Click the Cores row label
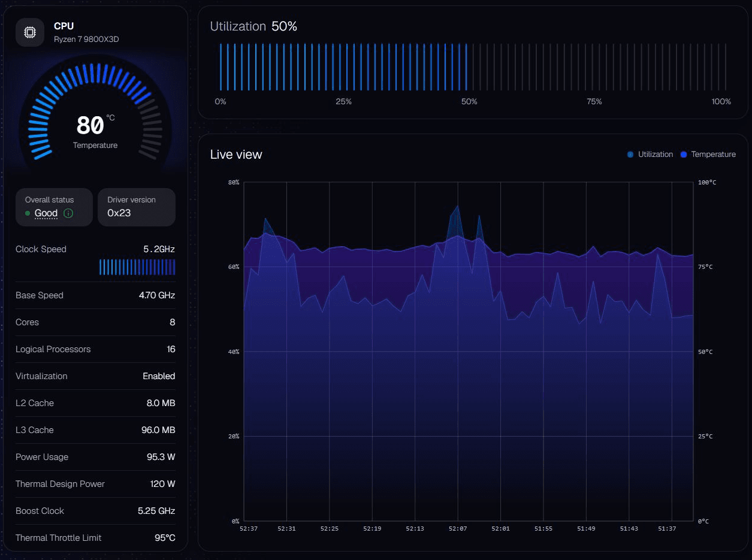This screenshot has width=752, height=560. pyautogui.click(x=27, y=322)
